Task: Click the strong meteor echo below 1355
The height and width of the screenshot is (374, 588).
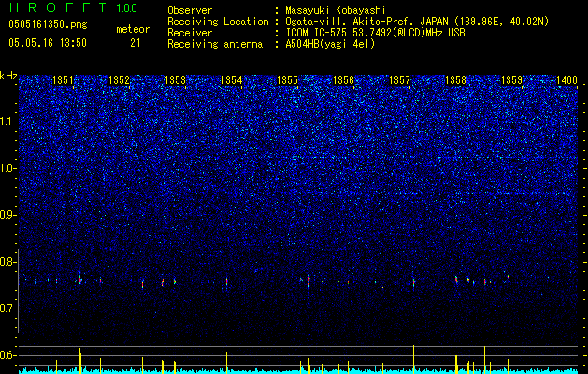Action: coord(308,281)
